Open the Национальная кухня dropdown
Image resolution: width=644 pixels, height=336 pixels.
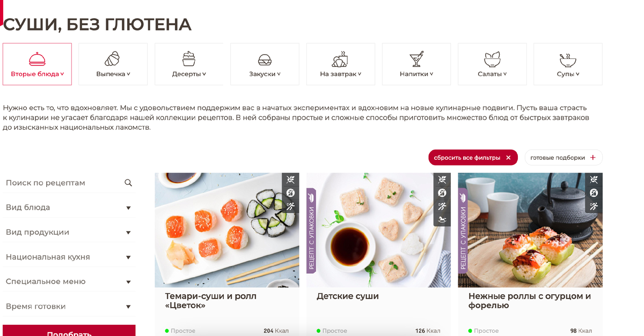[69, 257]
